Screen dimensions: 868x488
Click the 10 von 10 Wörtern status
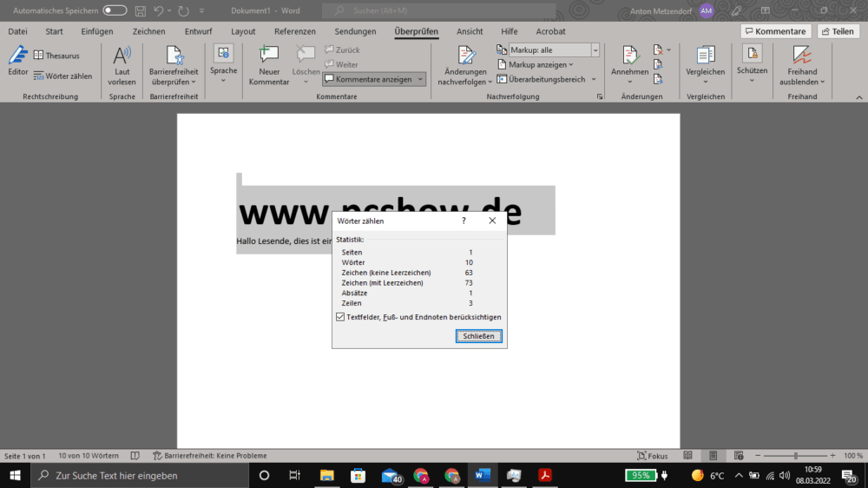[x=89, y=456]
